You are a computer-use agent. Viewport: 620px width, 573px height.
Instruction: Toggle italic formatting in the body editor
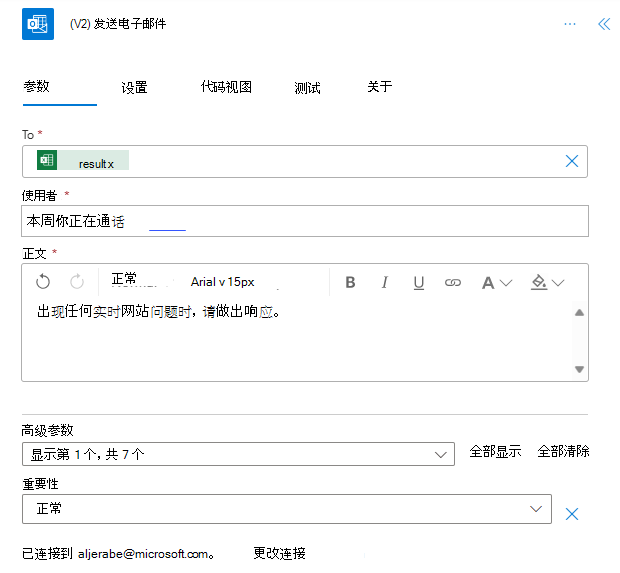384,283
